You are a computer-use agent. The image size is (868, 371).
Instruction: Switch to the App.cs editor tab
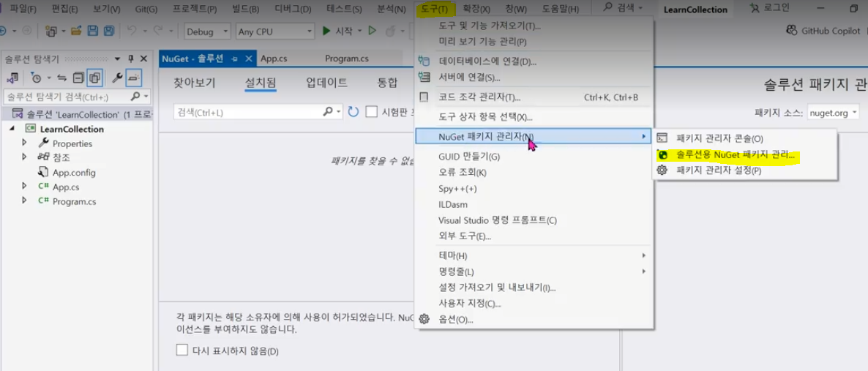click(x=274, y=59)
